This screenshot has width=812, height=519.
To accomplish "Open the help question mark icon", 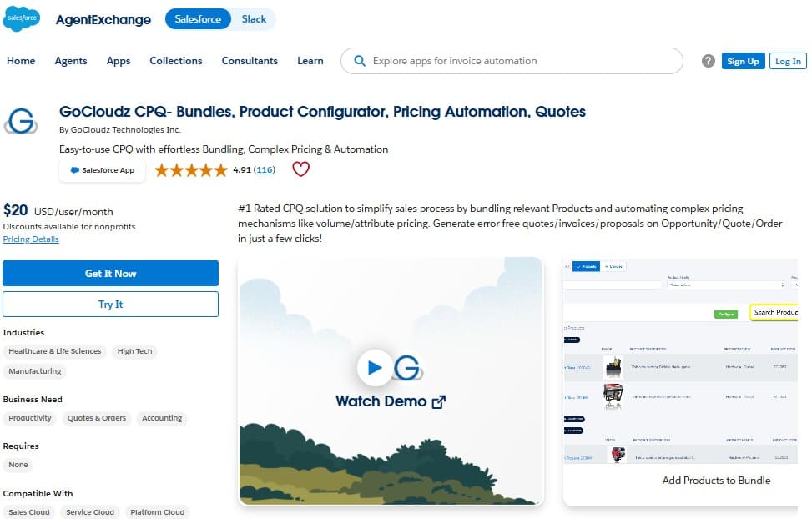I will [708, 61].
